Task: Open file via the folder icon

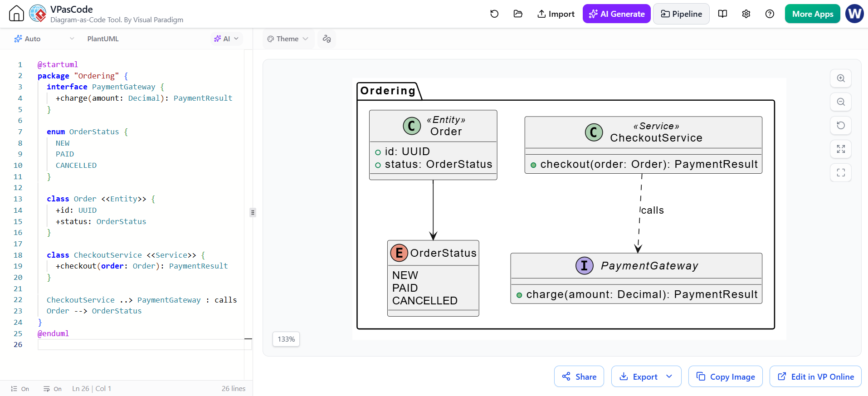Action: pos(518,14)
